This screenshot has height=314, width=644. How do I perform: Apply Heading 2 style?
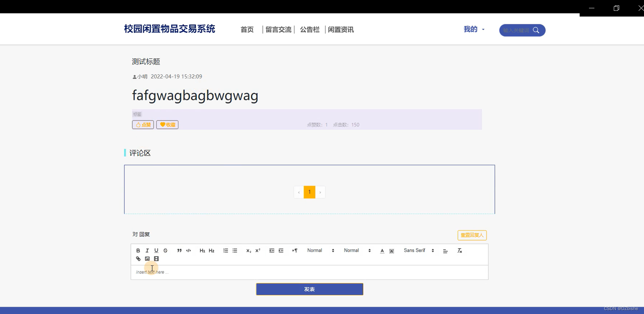[x=211, y=251]
